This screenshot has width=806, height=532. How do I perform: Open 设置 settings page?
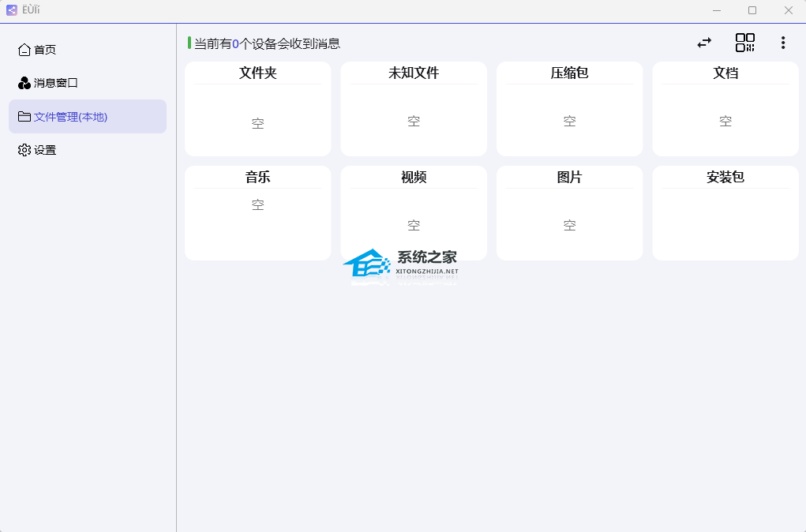pyautogui.click(x=88, y=150)
